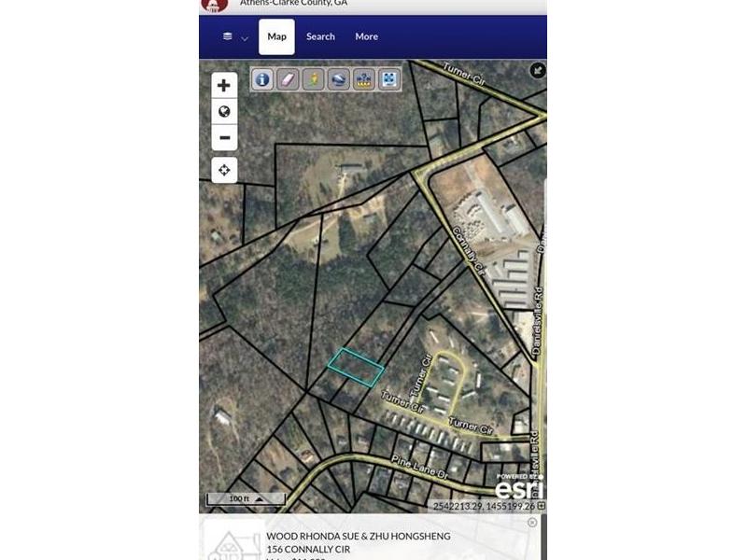The image size is (747, 560).
Task: Reset map to the default globe extent
Action: tap(224, 111)
